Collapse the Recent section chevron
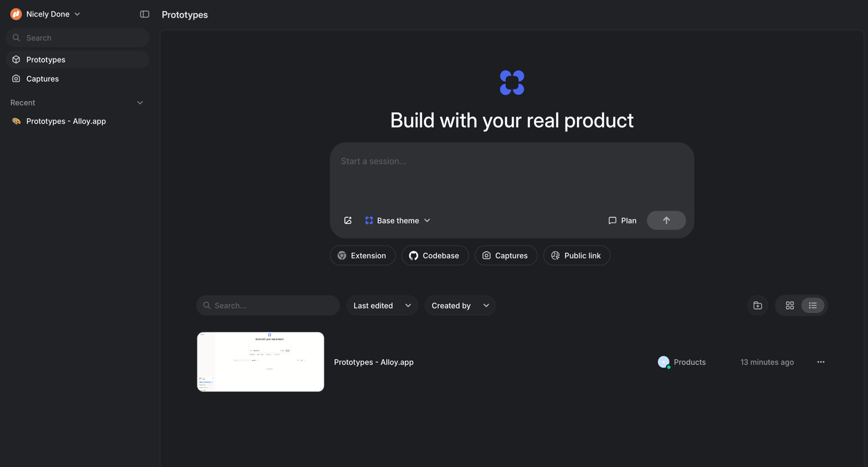The image size is (868, 467). coord(140,103)
